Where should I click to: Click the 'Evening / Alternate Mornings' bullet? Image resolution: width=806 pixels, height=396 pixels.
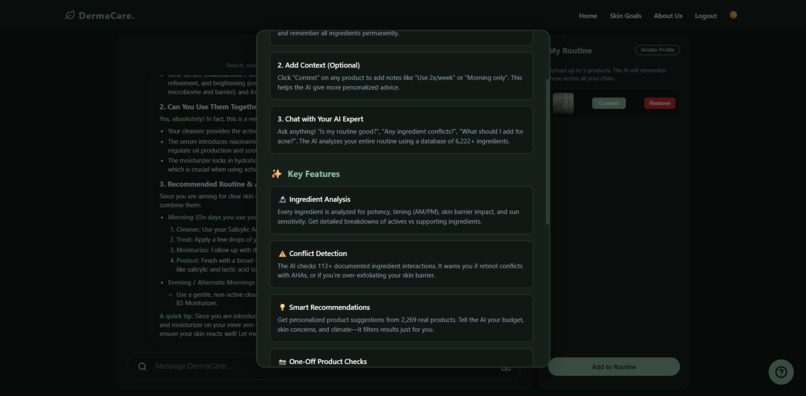click(x=211, y=282)
